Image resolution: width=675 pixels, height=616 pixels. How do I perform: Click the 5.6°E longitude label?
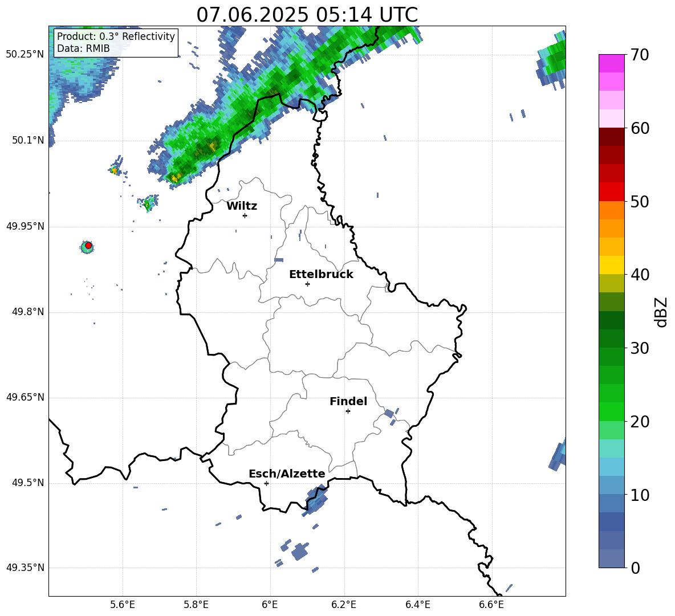tap(123, 605)
